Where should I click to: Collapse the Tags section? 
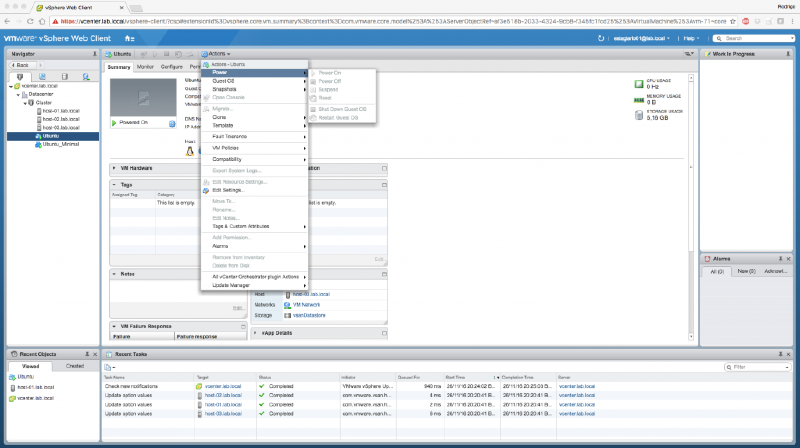point(114,185)
